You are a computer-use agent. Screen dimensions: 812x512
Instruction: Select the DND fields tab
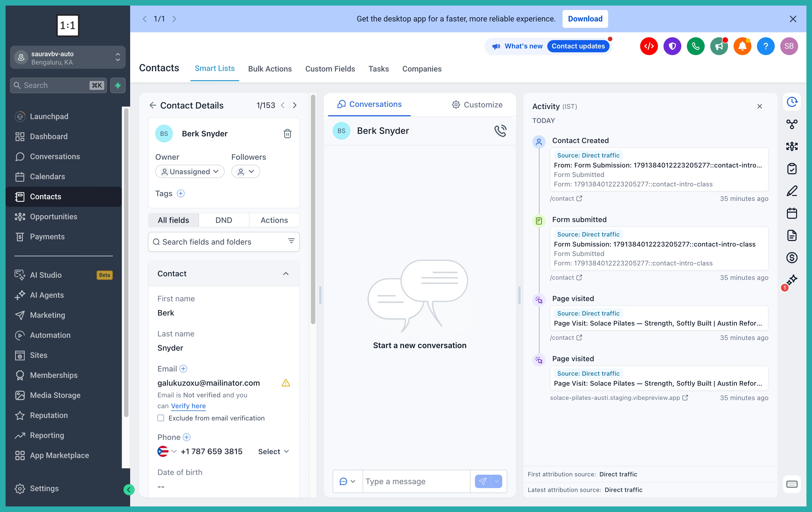224,220
